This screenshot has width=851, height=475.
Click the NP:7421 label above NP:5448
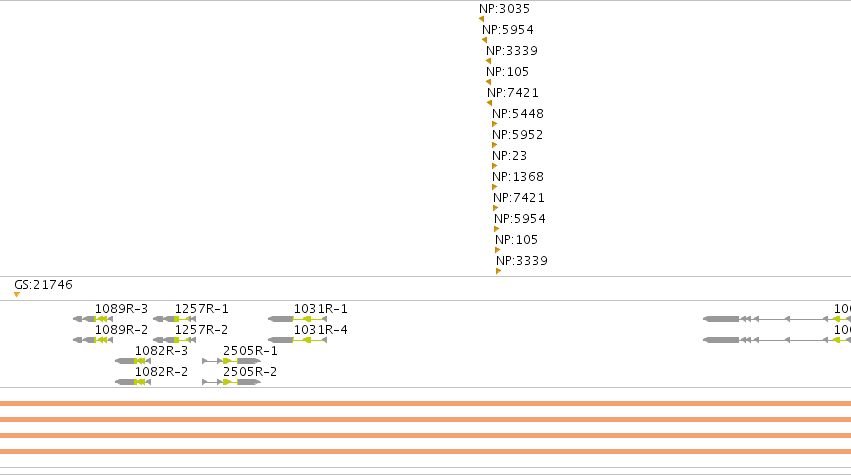click(513, 93)
